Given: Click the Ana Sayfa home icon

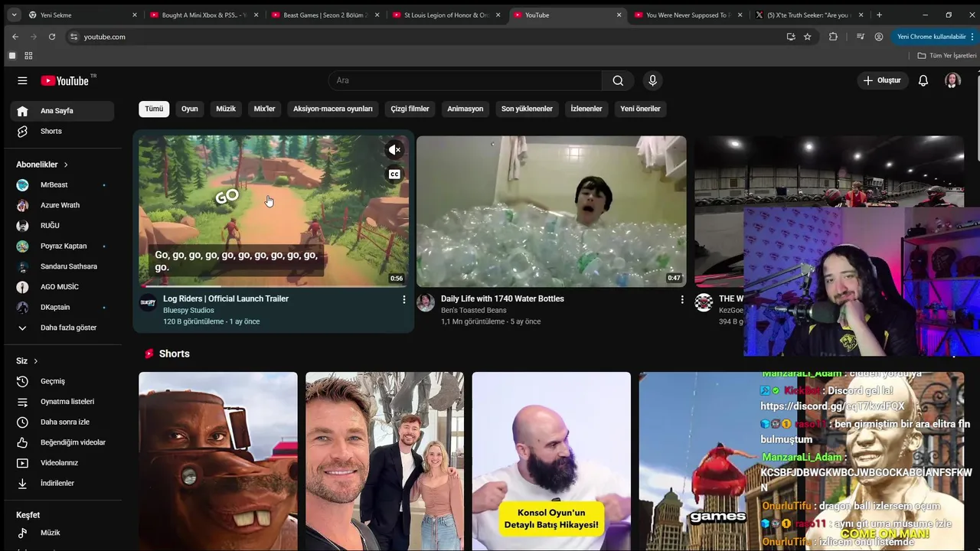Looking at the screenshot, I should 22,111.
